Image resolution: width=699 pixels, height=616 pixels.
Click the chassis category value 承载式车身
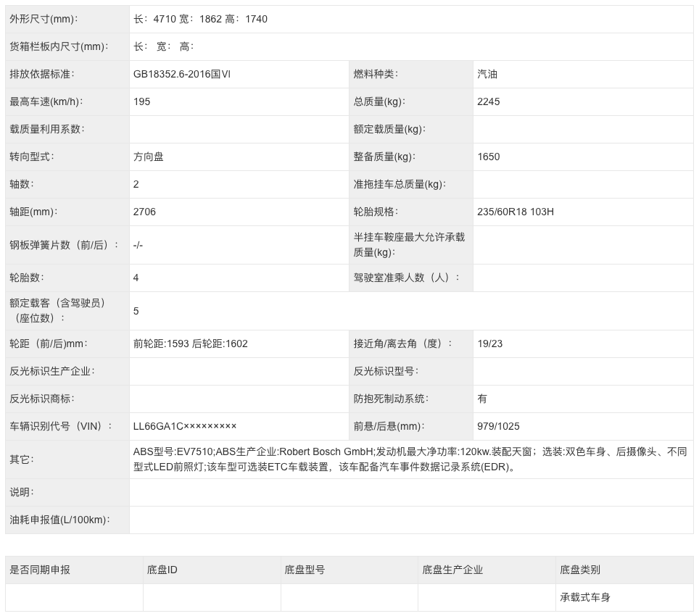[x=585, y=597]
